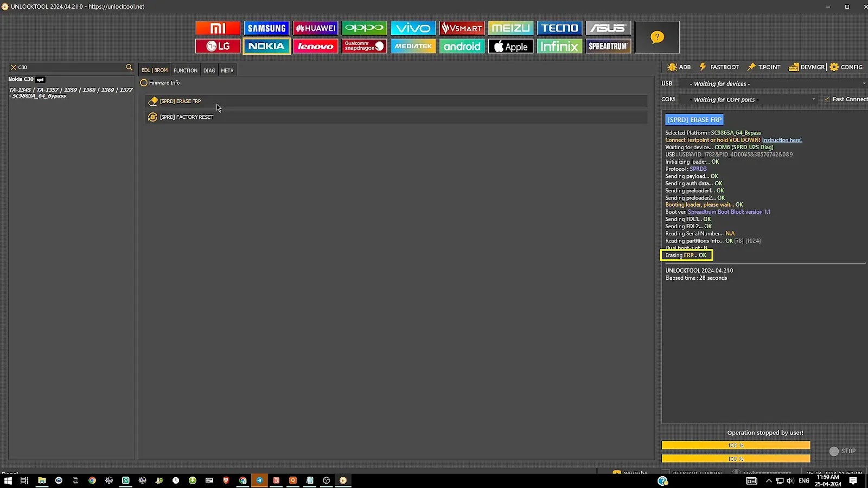The height and width of the screenshot is (488, 868).
Task: Click Selected Platform SC9863A_64_Bypass log line
Action: point(713,133)
